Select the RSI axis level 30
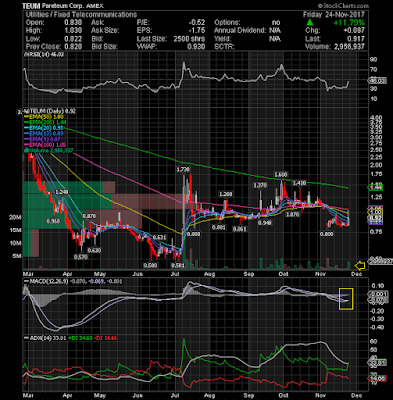Image resolution: width=393 pixels, height=400 pixels. (373, 89)
